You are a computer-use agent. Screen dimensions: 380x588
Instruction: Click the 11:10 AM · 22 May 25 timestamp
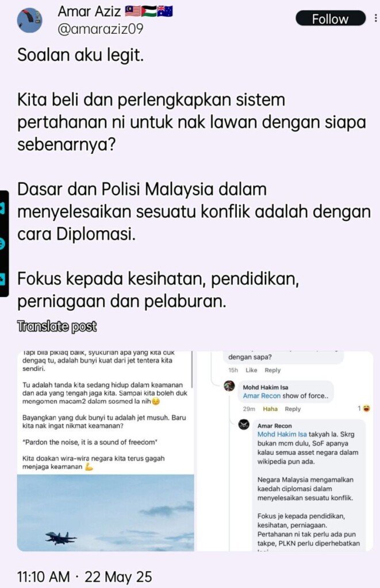[x=85, y=577]
